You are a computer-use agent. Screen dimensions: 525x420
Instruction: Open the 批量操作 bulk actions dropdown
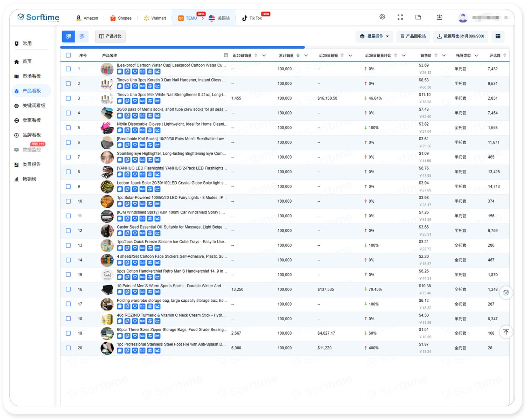tap(374, 36)
